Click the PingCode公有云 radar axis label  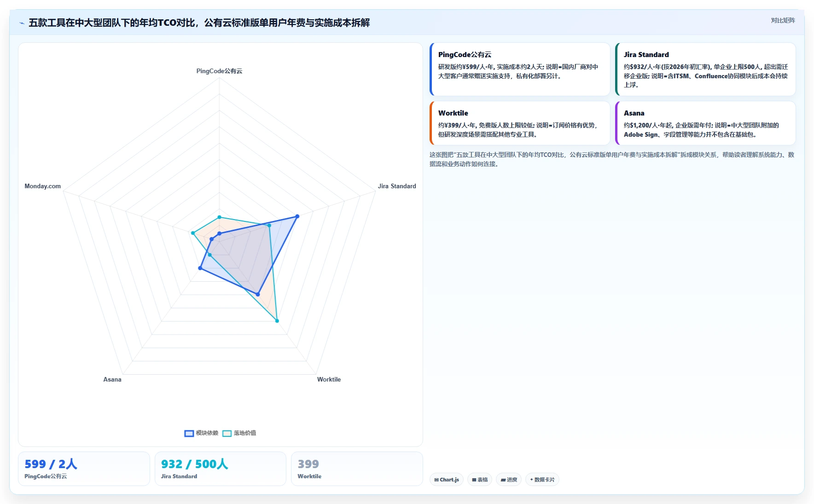[x=219, y=71]
